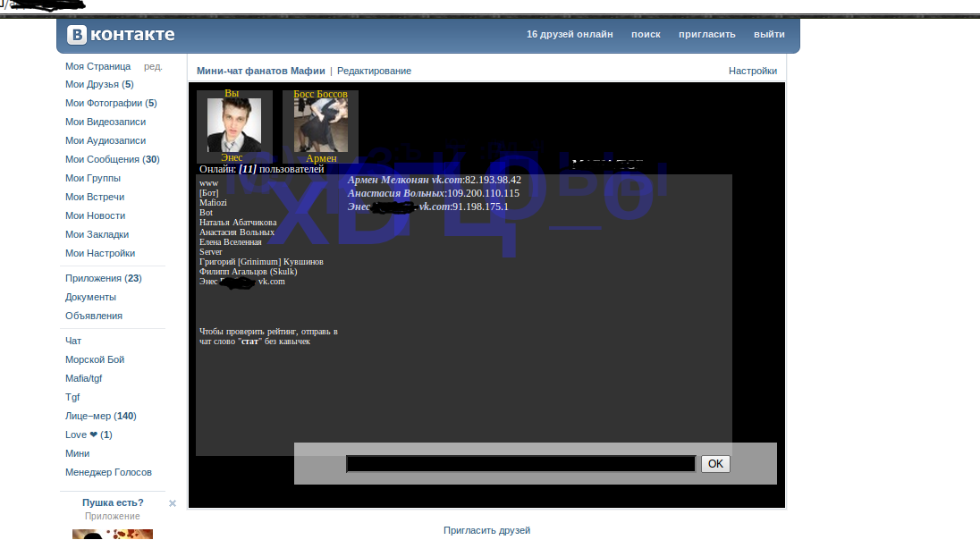Viewport: 980px width, 540px height.
Task: Open Мои Сообщения in sidebar
Action: (102, 159)
